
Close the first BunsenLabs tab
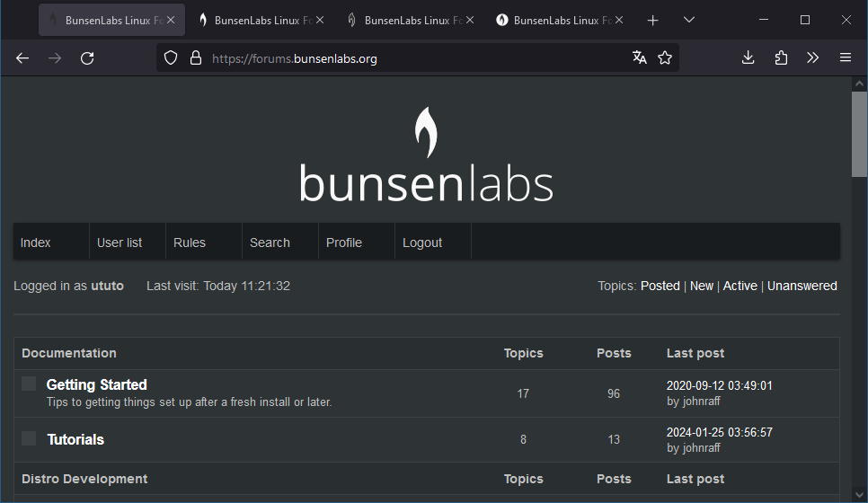(x=171, y=20)
